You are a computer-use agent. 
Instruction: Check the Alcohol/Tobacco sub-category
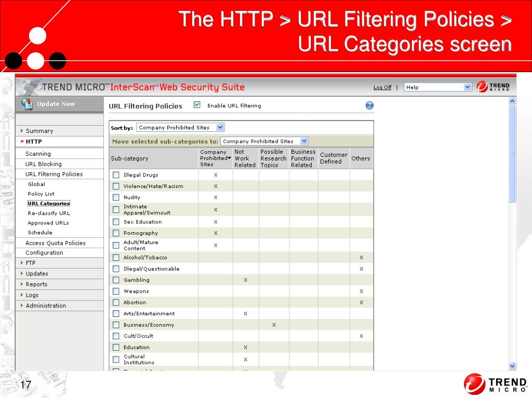(x=116, y=258)
